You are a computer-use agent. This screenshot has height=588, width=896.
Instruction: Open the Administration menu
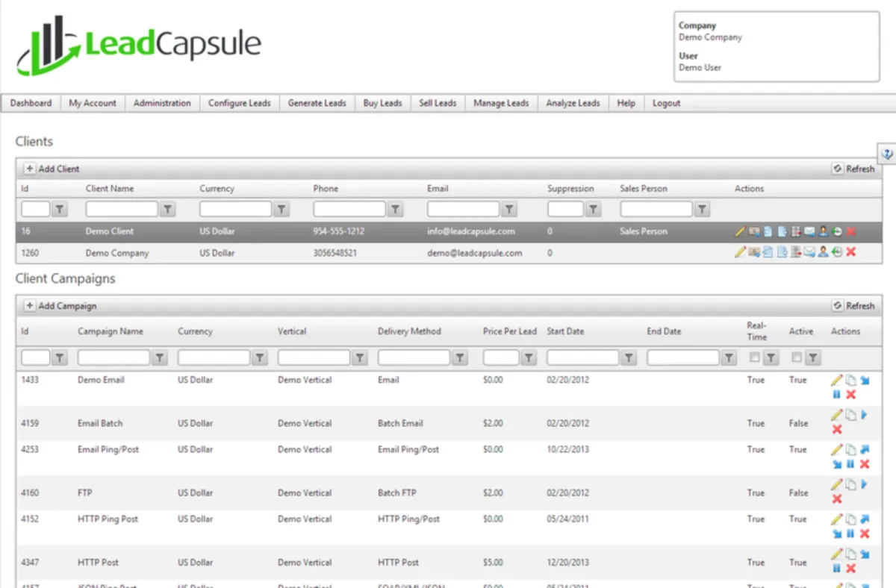tap(162, 103)
